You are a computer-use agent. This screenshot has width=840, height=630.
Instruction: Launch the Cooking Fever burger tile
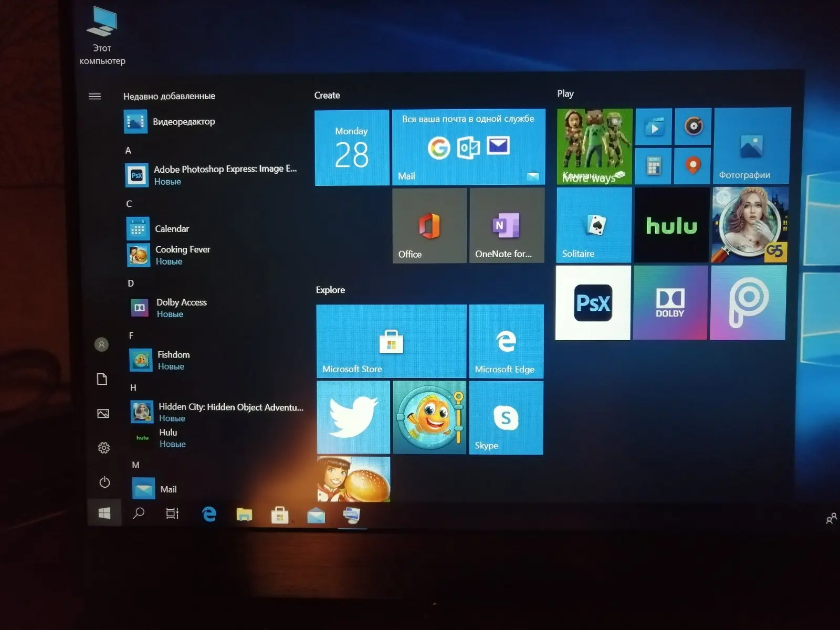pyautogui.click(x=354, y=479)
